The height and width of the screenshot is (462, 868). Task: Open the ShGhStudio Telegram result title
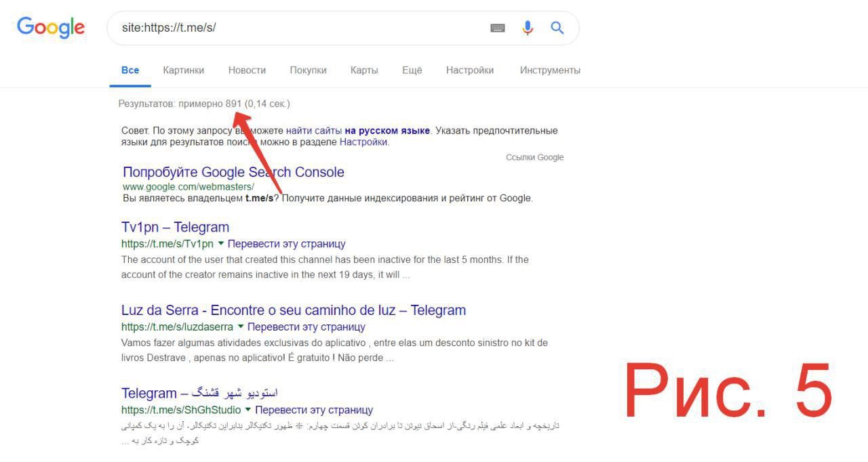[200, 393]
